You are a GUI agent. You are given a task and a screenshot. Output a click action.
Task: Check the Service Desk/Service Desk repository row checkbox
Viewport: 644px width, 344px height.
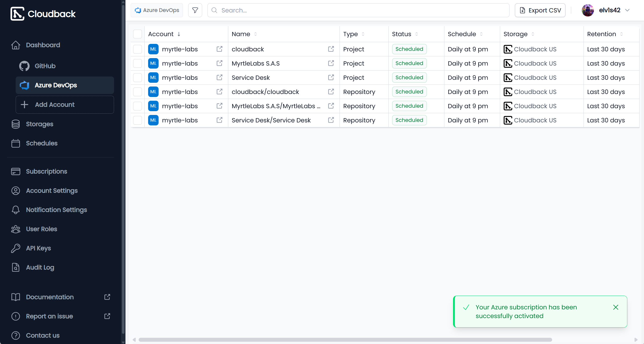click(137, 120)
